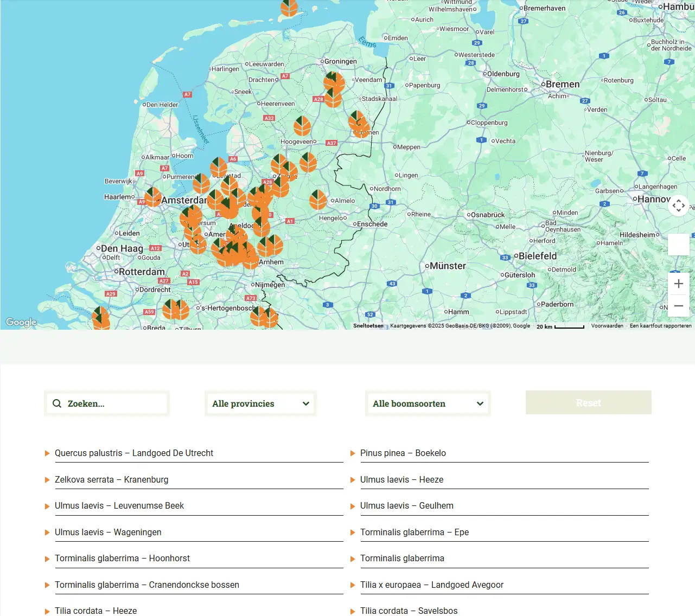The width and height of the screenshot is (695, 616).
Task: Expand Ulmus laevis – Wageningen entry
Action: point(108,532)
